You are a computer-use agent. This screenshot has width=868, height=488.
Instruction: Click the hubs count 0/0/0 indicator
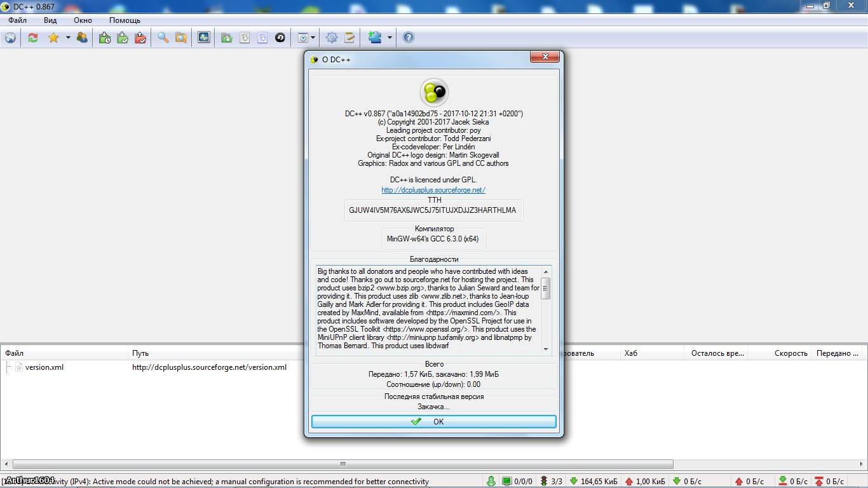tap(517, 481)
